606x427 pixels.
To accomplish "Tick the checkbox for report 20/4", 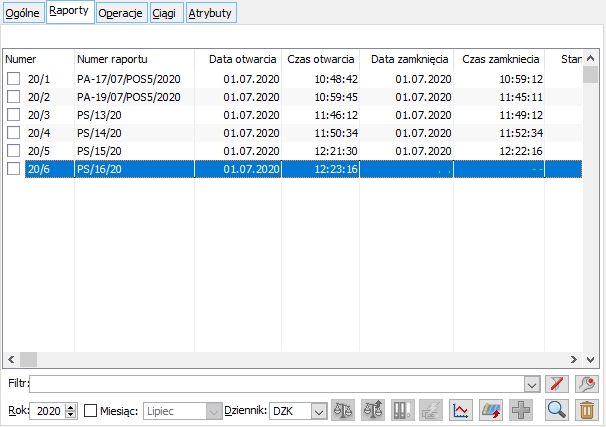I will [14, 133].
